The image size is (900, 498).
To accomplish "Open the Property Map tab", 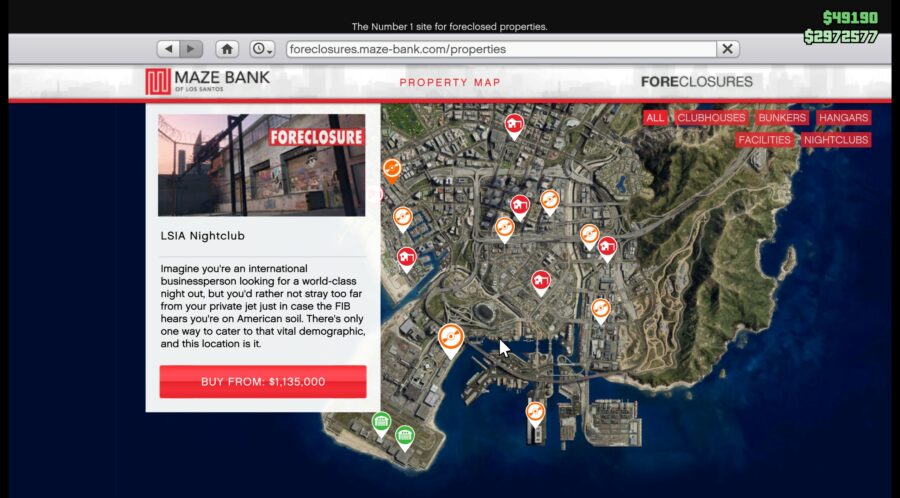I will pos(450,82).
